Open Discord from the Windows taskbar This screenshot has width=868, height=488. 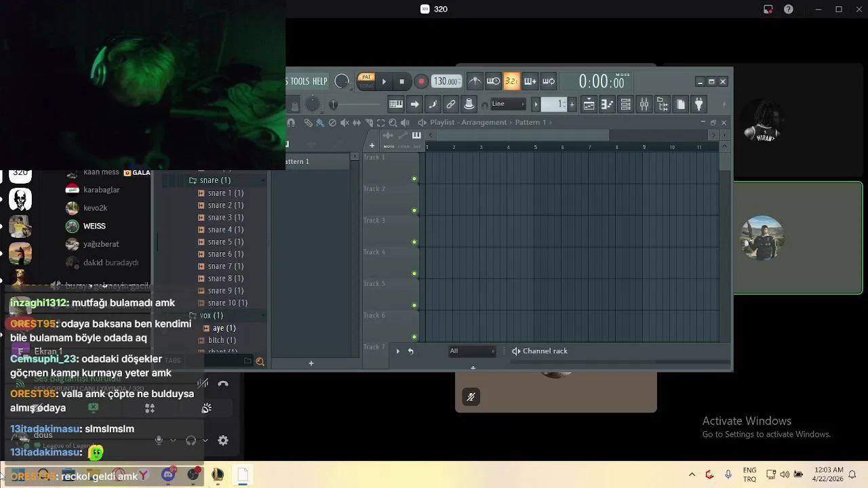pyautogui.click(x=167, y=475)
